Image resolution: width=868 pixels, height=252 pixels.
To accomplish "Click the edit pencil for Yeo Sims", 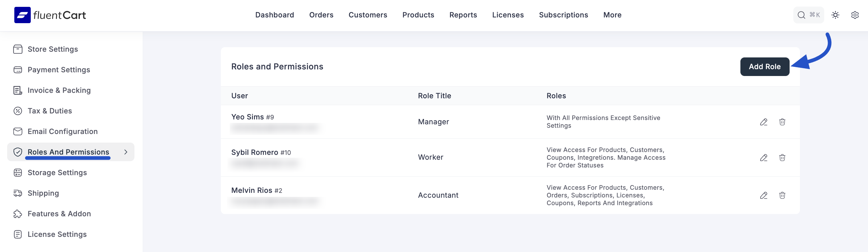I will [764, 122].
